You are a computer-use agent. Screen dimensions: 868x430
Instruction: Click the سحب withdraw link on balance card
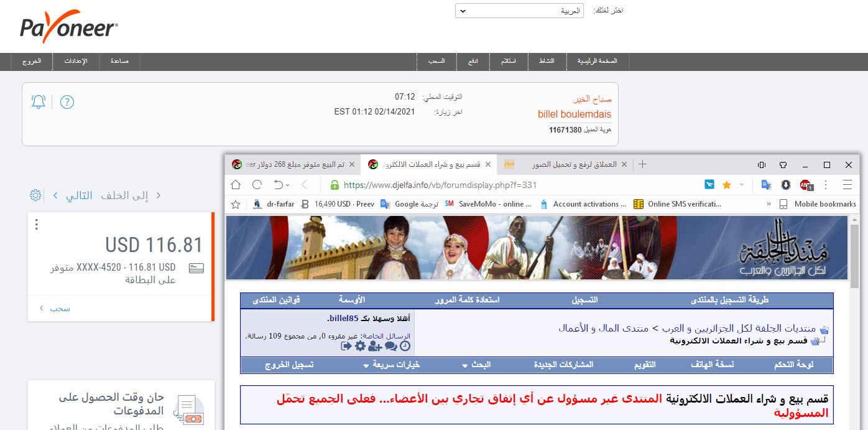60,308
